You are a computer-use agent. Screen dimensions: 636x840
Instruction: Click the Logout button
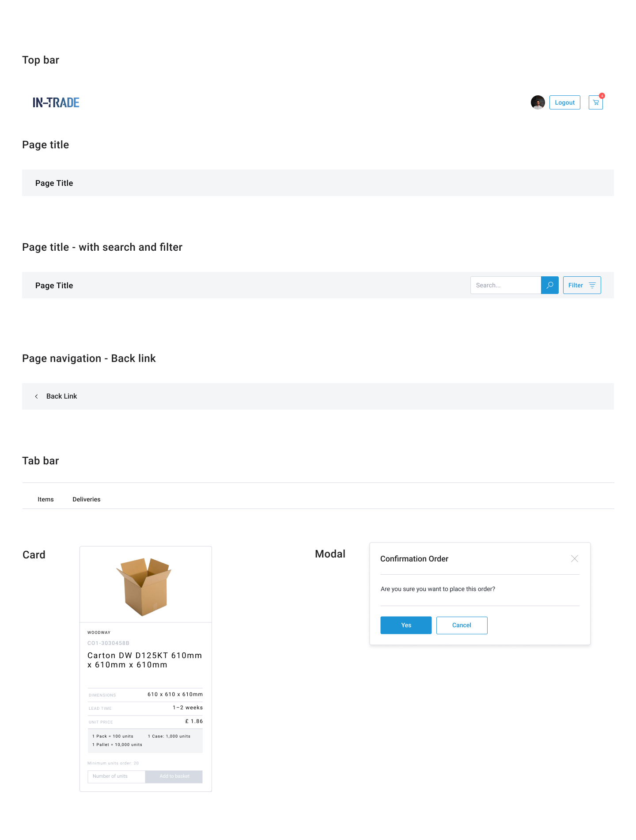[x=565, y=102]
